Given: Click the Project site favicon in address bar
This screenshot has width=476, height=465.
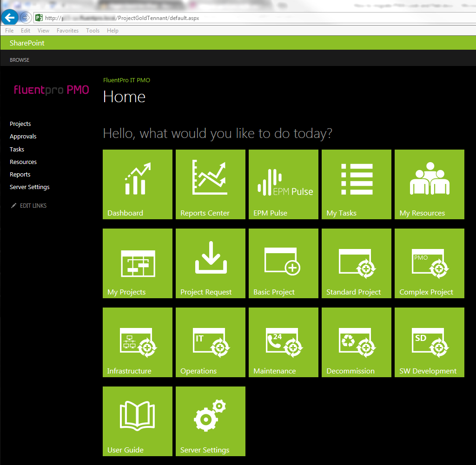Looking at the screenshot, I should (x=39, y=18).
